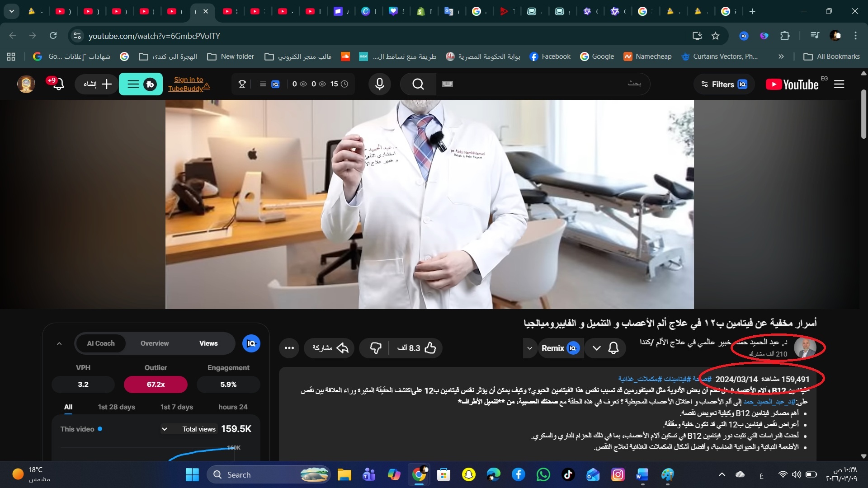Start voice search with the microphone icon
This screenshot has height=488, width=868.
380,84
